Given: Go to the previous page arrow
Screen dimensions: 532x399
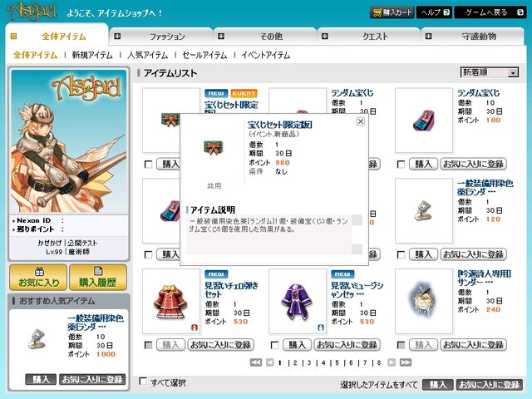Looking at the screenshot, I should (x=270, y=362).
